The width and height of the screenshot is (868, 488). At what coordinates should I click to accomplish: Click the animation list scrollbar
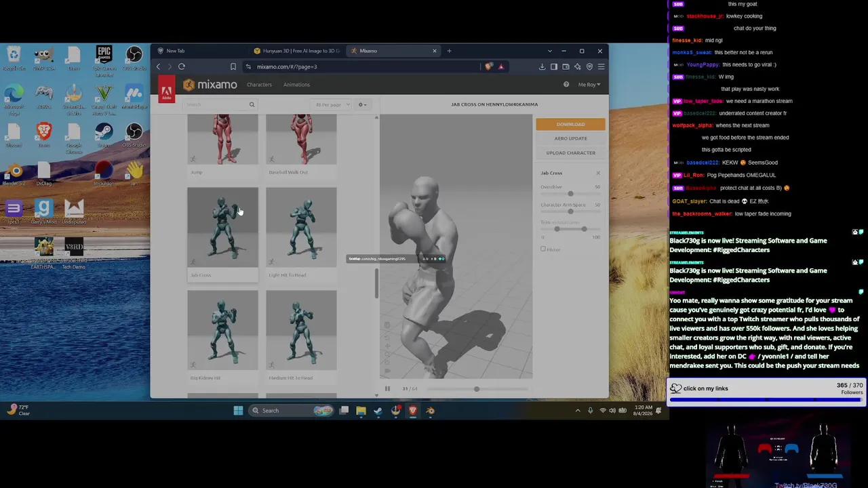click(376, 283)
